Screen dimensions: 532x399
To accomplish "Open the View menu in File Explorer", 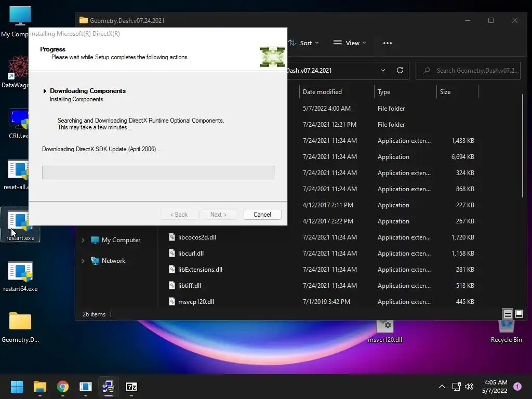I will tap(350, 43).
